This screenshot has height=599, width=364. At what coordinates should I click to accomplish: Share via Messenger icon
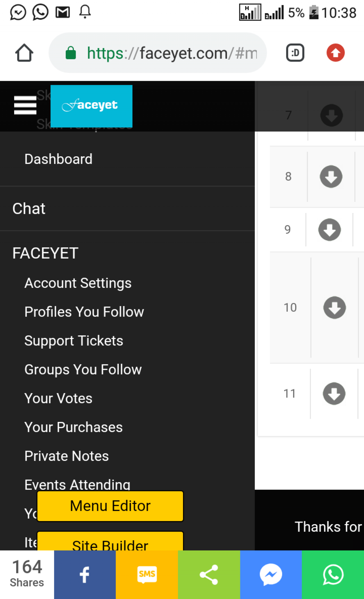pyautogui.click(x=271, y=575)
